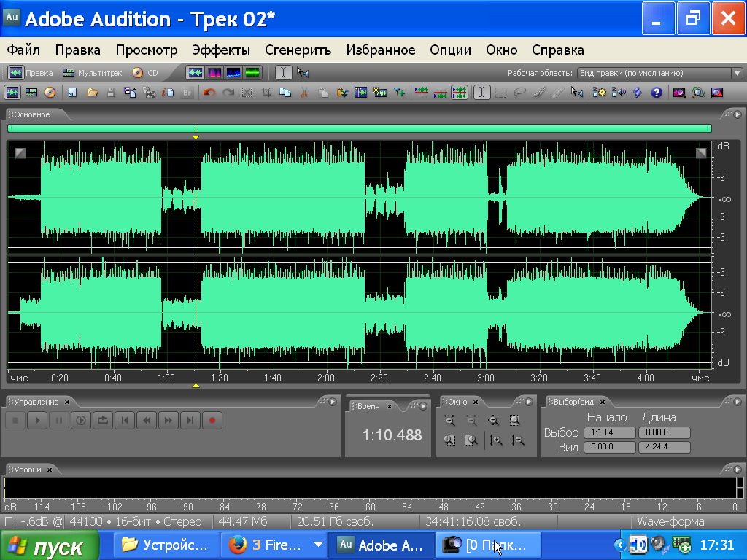The width and height of the screenshot is (747, 560).
Task: Expand hidden system tray icons
Action: [x=620, y=545]
